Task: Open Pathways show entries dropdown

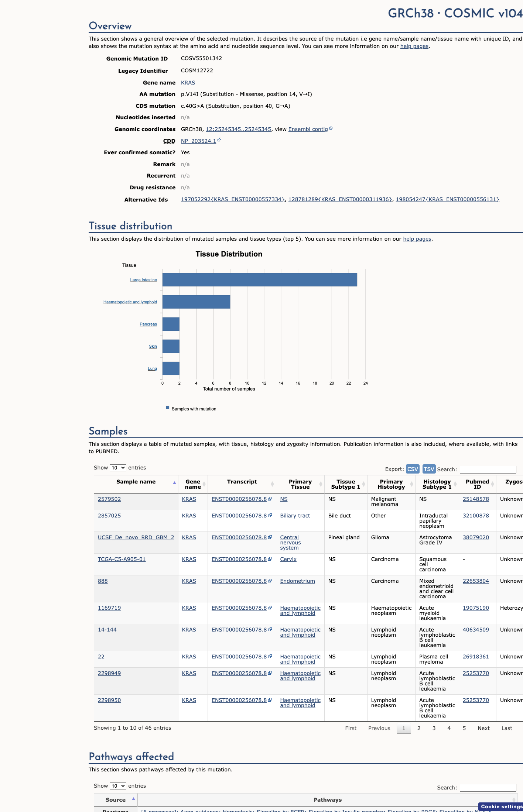Action: tap(118, 786)
